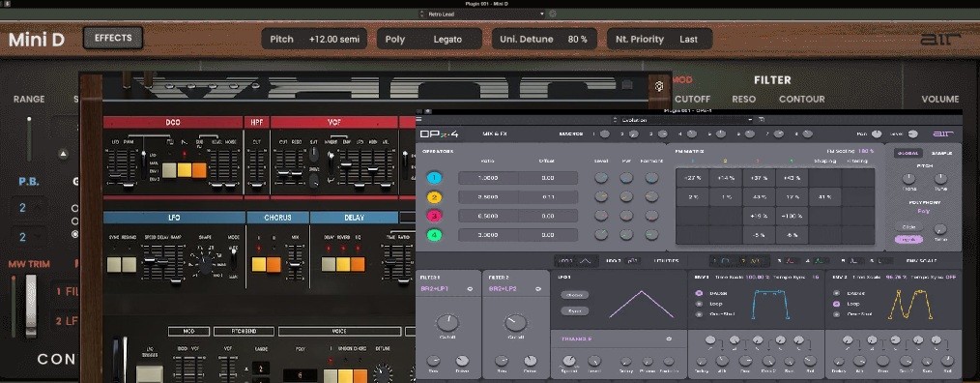980x383 pixels.
Task: Select operator 3 pink circle
Action: pyautogui.click(x=434, y=217)
